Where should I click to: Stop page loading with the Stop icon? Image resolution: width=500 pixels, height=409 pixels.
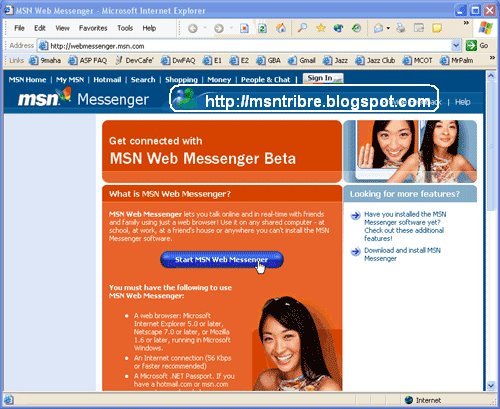coord(244,29)
